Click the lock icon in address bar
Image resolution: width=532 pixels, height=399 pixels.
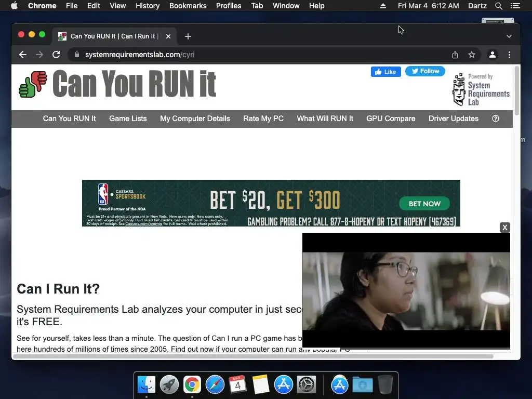point(77,55)
